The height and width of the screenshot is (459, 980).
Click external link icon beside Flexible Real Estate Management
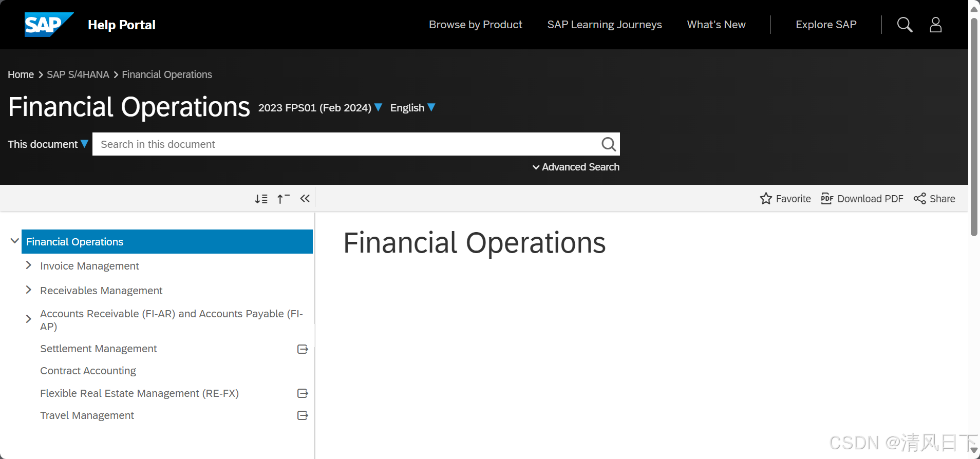[303, 393]
